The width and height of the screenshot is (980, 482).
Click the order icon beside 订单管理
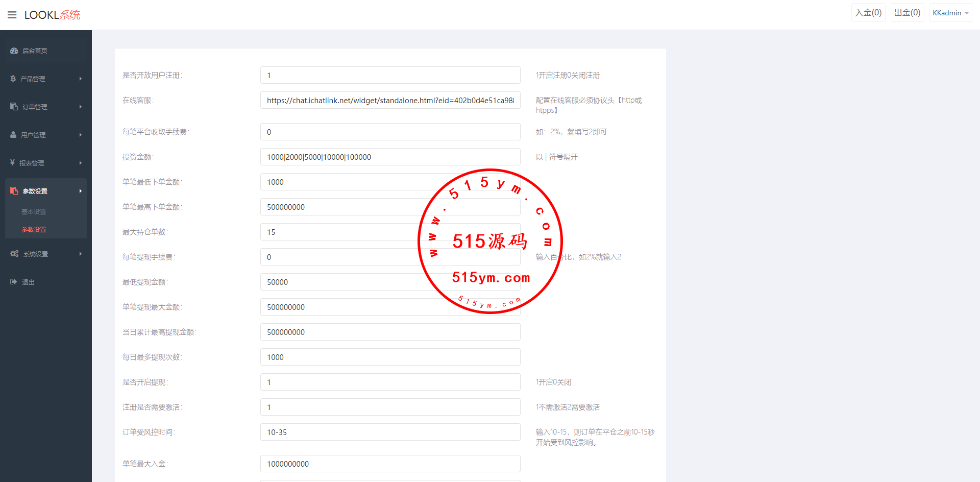pyautogui.click(x=14, y=107)
